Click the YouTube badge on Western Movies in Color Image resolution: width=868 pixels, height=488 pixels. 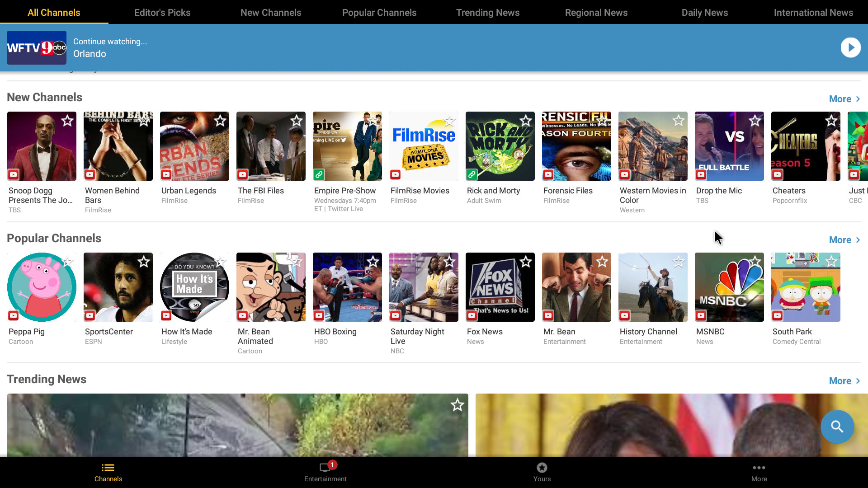coord(625,174)
